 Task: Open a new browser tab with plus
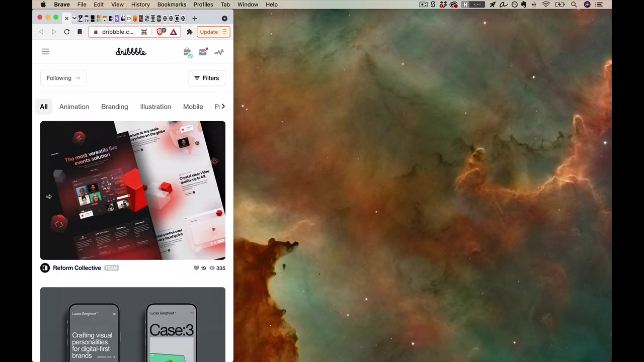tap(195, 19)
